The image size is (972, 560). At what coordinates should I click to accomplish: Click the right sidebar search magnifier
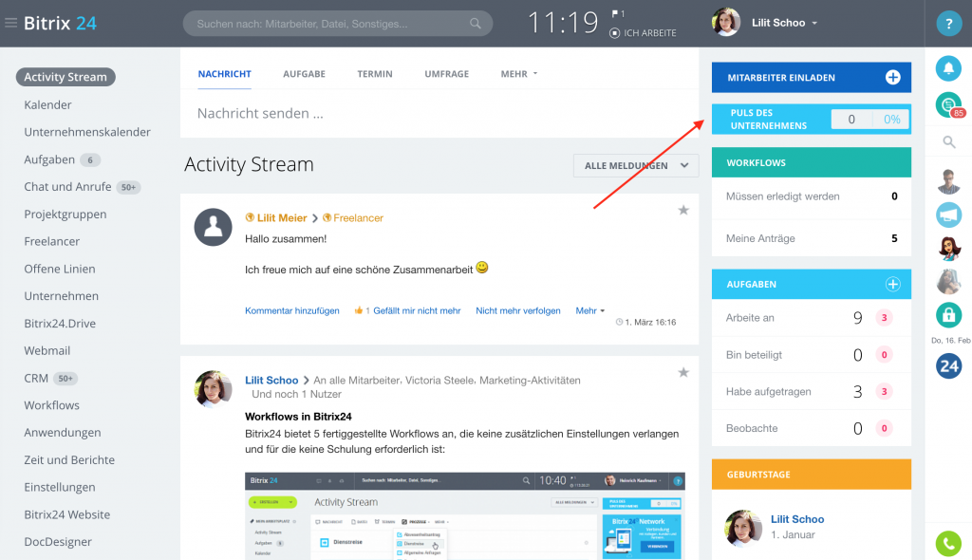pyautogui.click(x=948, y=142)
